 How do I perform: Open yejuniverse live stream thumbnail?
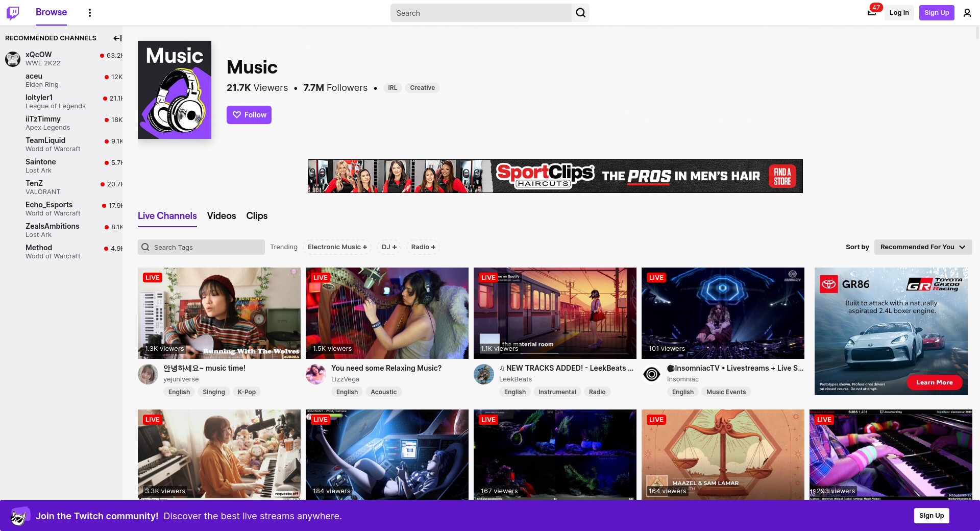[x=219, y=313]
